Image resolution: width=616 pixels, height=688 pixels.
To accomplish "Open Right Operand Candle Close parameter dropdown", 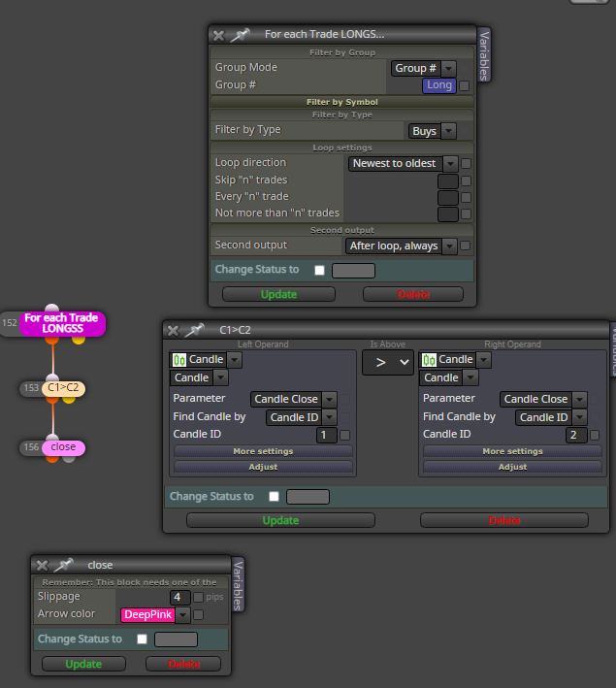I will 543,399.
